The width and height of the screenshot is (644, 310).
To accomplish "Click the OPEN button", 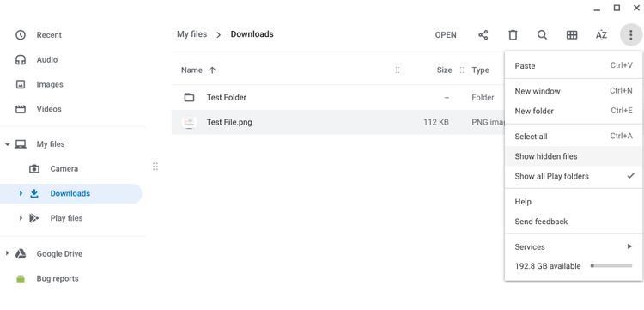I will pyautogui.click(x=446, y=35).
